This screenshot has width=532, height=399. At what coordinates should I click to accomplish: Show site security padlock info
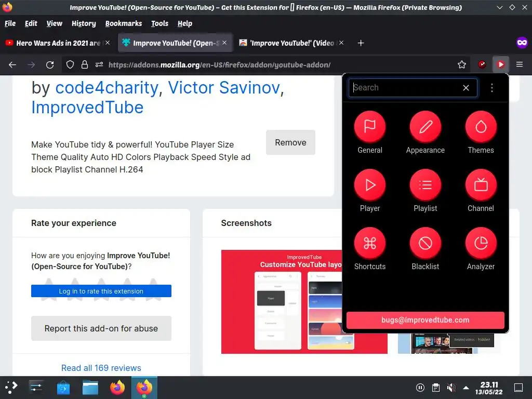tap(85, 64)
